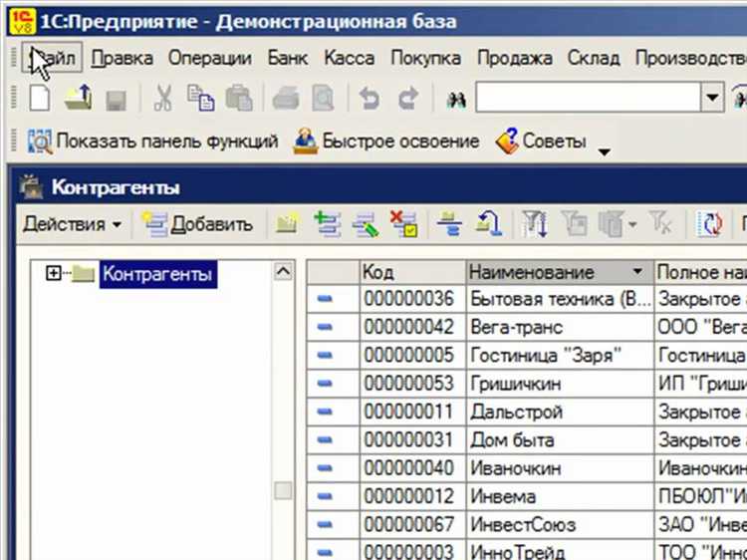The height and width of the screenshot is (560, 747).
Task: Click the move item to group icon
Action: [x=489, y=224]
